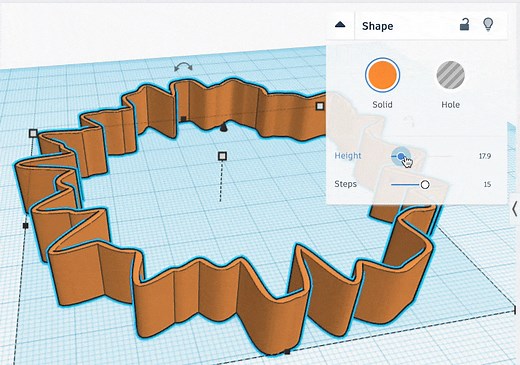Collapse the Shape panel with the arrow
Image resolution: width=520 pixels, height=365 pixels.
coord(340,25)
